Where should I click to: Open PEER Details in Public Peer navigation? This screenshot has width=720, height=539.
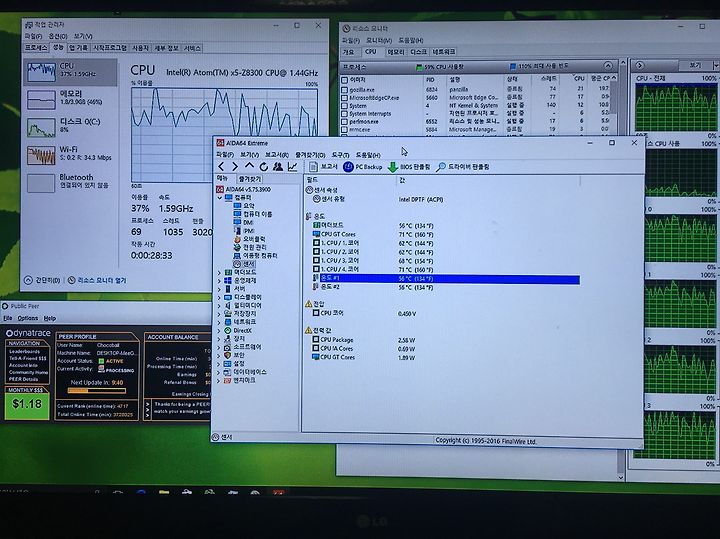coord(23,379)
